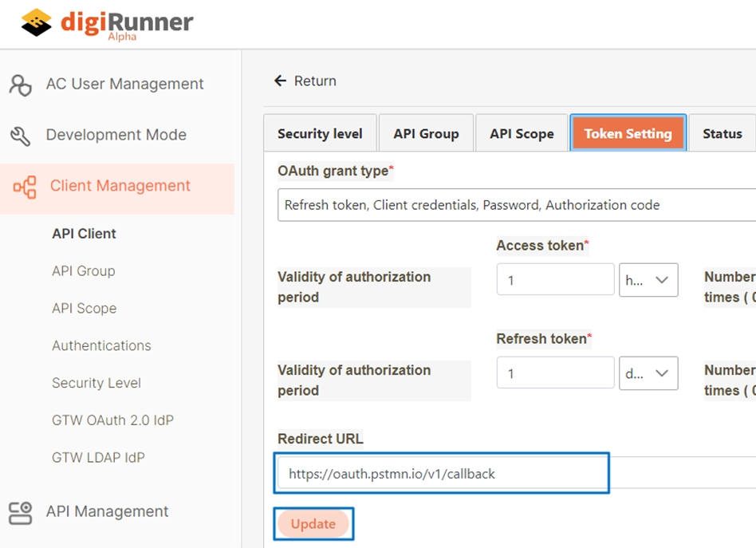This screenshot has height=548, width=756.
Task: Open the API Scope tab
Action: [x=522, y=134]
